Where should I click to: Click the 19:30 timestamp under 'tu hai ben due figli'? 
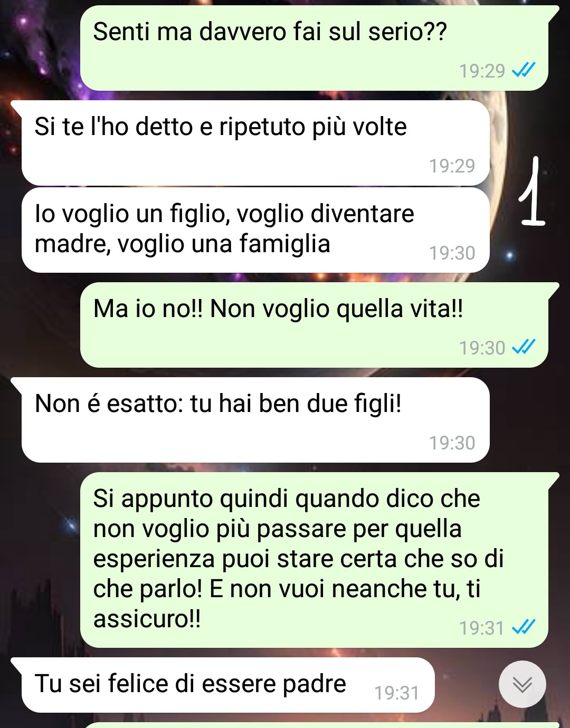click(x=452, y=443)
